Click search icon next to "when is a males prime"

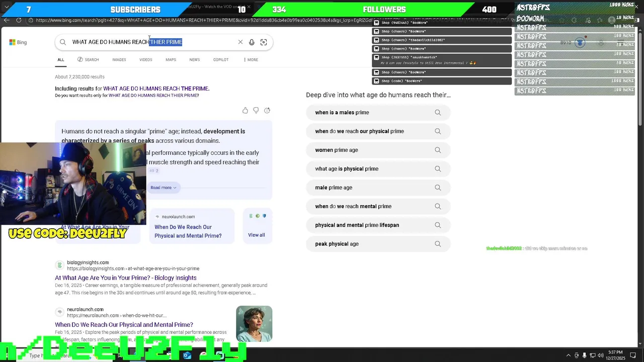[438, 113]
